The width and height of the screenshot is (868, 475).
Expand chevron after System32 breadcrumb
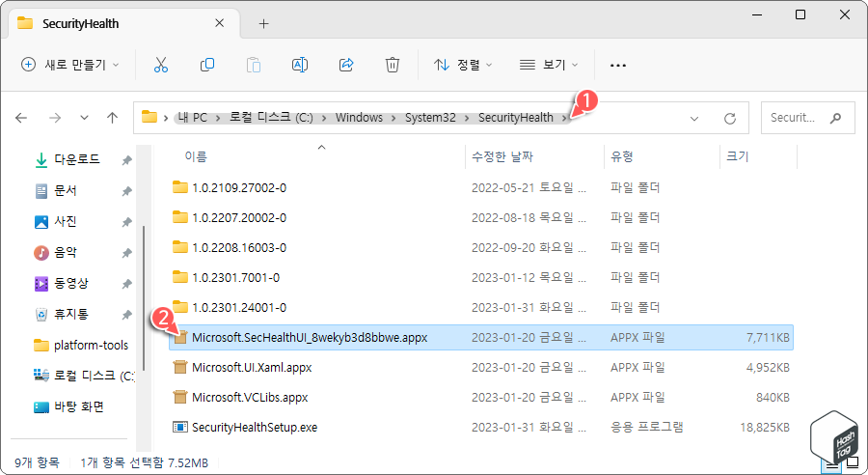tap(467, 118)
